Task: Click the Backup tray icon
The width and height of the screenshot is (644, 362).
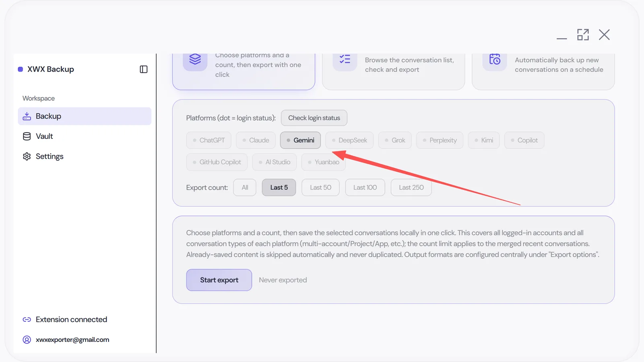Action: pyautogui.click(x=27, y=116)
